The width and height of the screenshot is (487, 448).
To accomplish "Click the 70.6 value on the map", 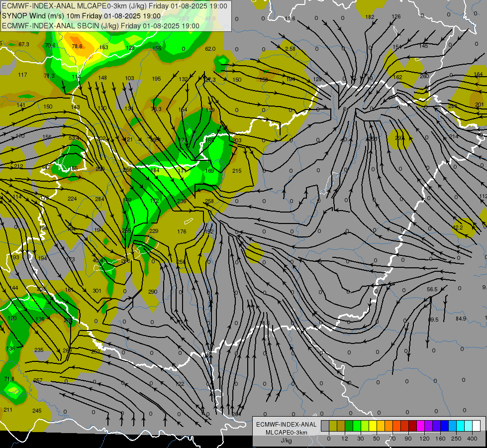I will (x=50, y=45).
